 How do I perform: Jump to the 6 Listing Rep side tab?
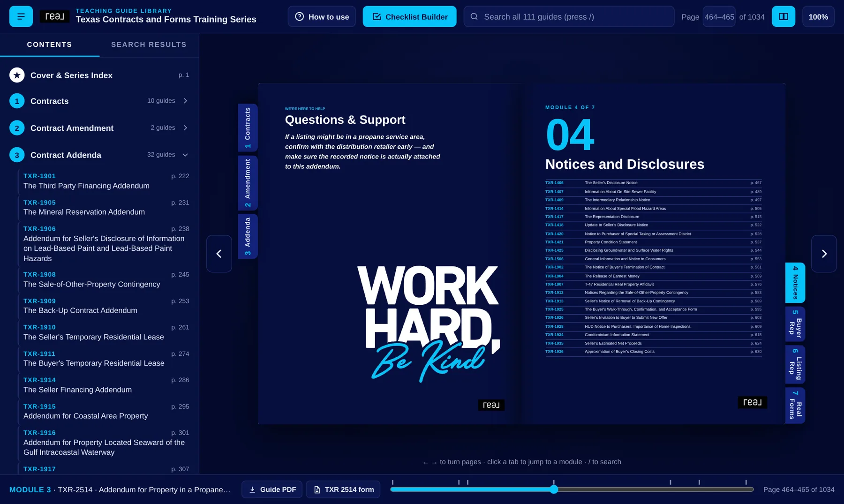coord(795,365)
